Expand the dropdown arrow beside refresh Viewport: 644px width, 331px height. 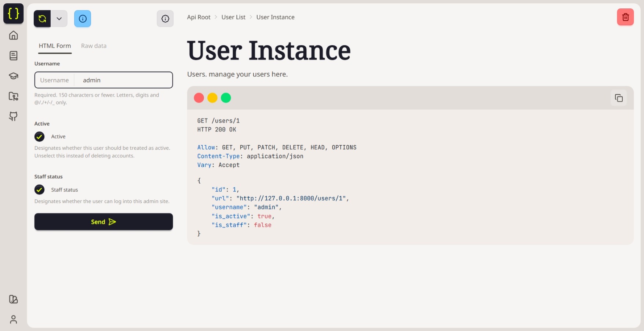point(59,19)
